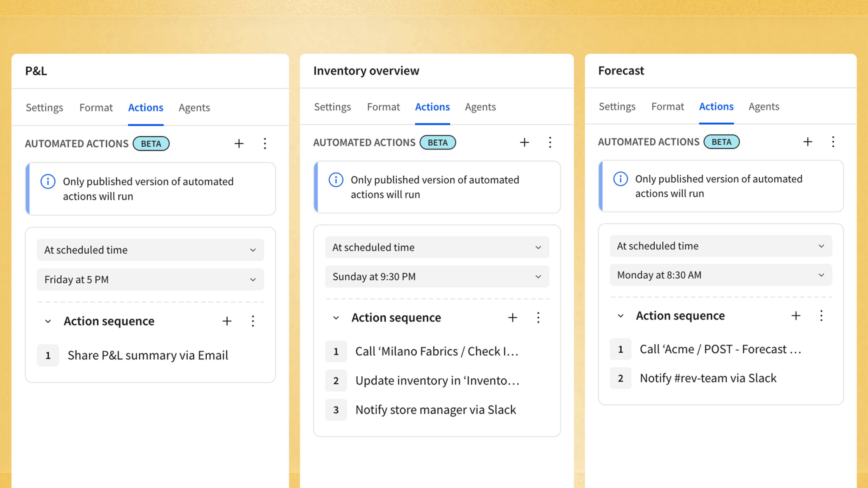Add step to Forecast action sequence
Screen dimensions: 868x488
pos(796,316)
